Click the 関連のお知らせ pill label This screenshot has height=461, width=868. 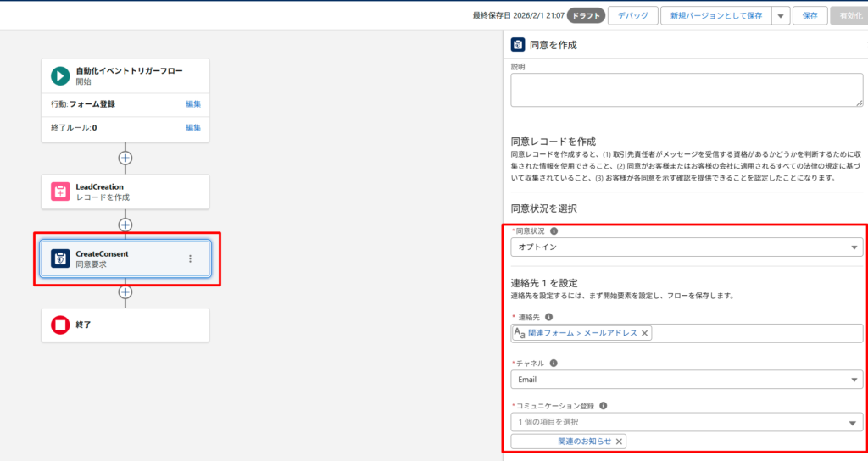click(585, 441)
